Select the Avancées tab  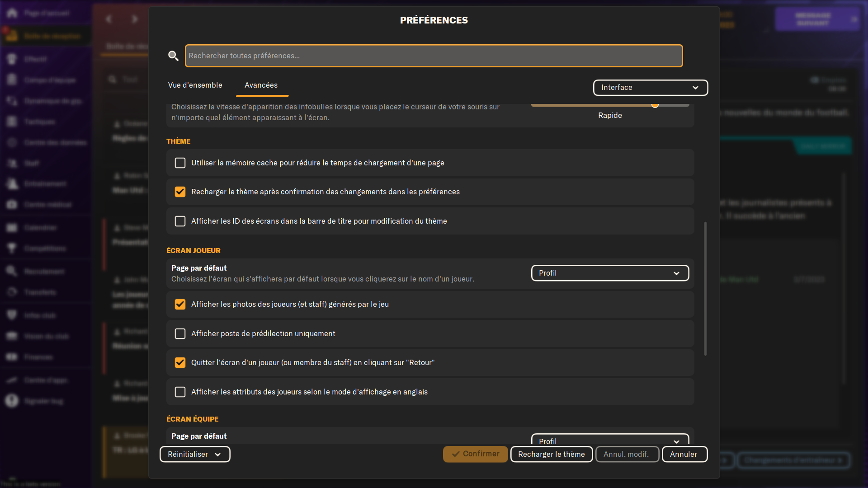pyautogui.click(x=261, y=85)
